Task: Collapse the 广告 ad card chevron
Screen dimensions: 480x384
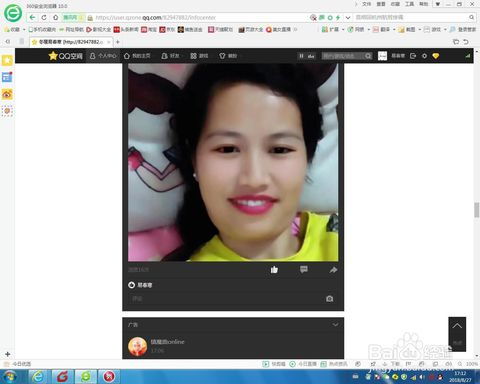Action: point(335,324)
